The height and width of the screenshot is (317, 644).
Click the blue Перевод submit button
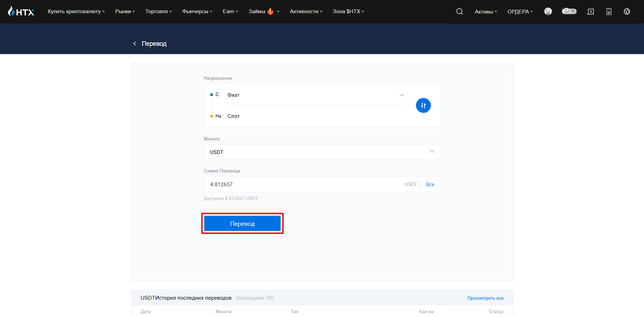coord(242,223)
